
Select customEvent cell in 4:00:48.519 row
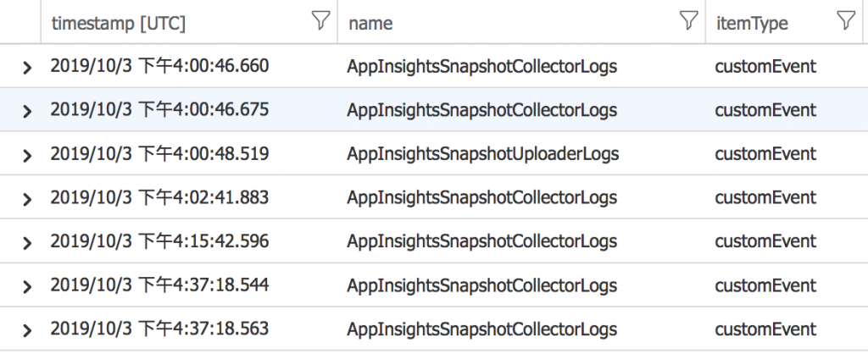pos(765,153)
